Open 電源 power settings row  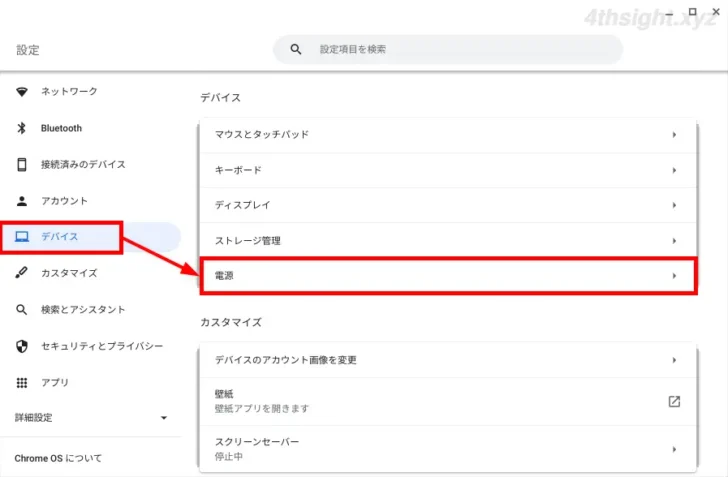coord(448,276)
